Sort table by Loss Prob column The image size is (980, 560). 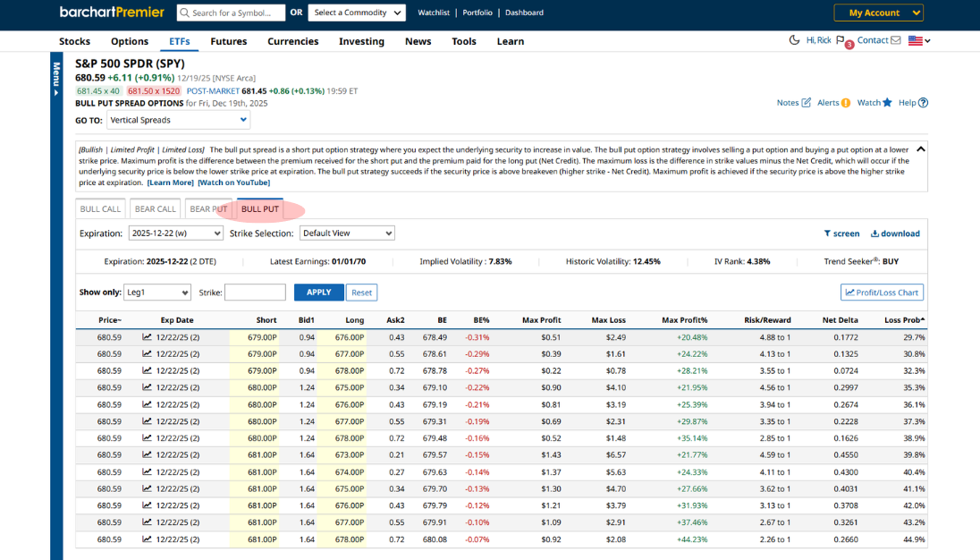coord(904,320)
